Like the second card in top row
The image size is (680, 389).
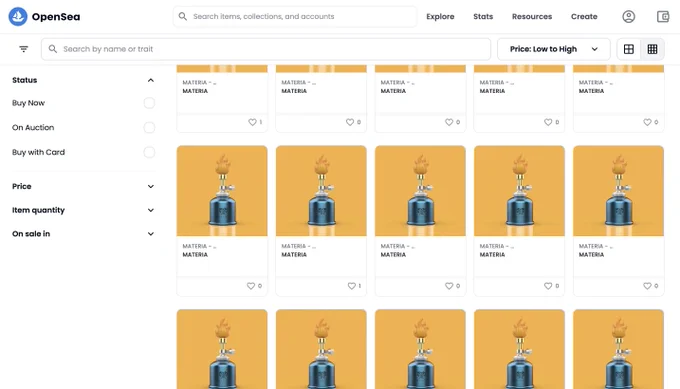pyautogui.click(x=350, y=122)
